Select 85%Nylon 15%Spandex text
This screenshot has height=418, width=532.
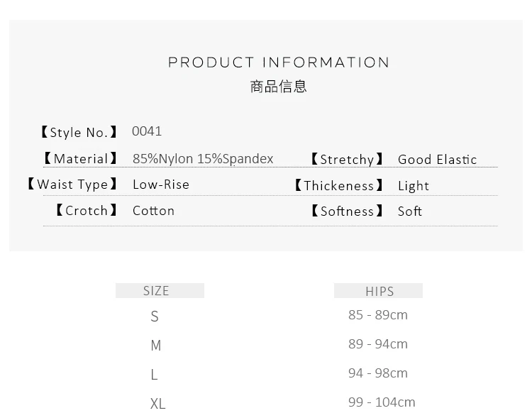point(203,158)
